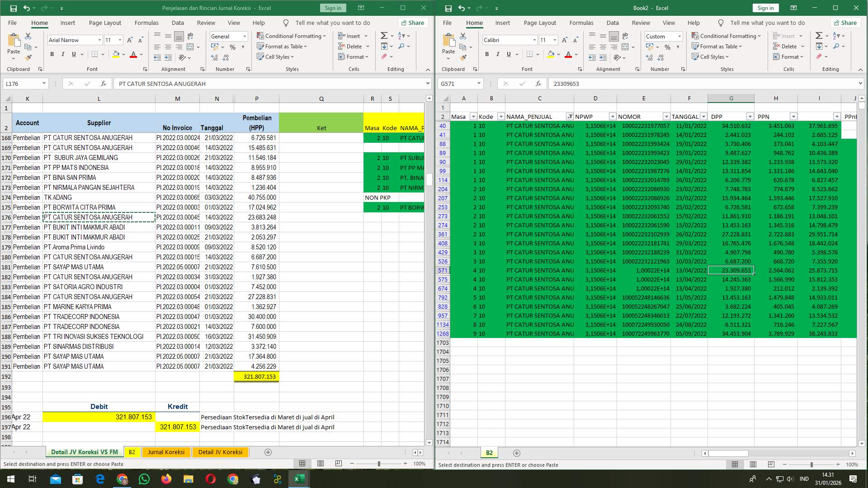
Task: Switch to the Jurnal Koreksi sheet tab
Action: tap(166, 452)
